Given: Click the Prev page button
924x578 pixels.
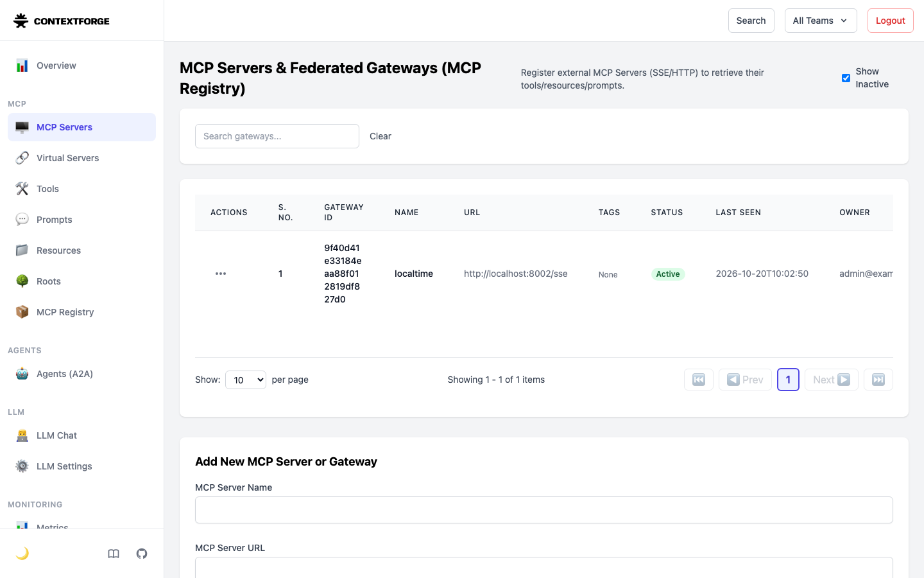Looking at the screenshot, I should tap(745, 380).
